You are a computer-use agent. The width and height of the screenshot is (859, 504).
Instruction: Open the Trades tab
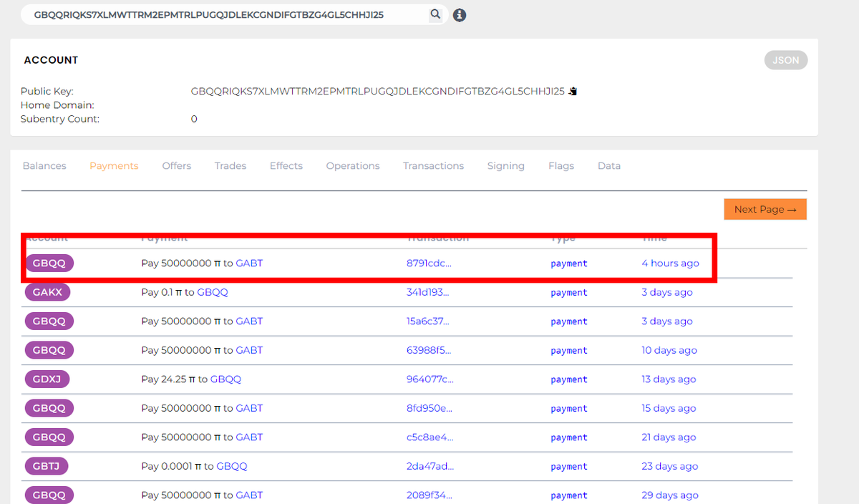pos(230,166)
